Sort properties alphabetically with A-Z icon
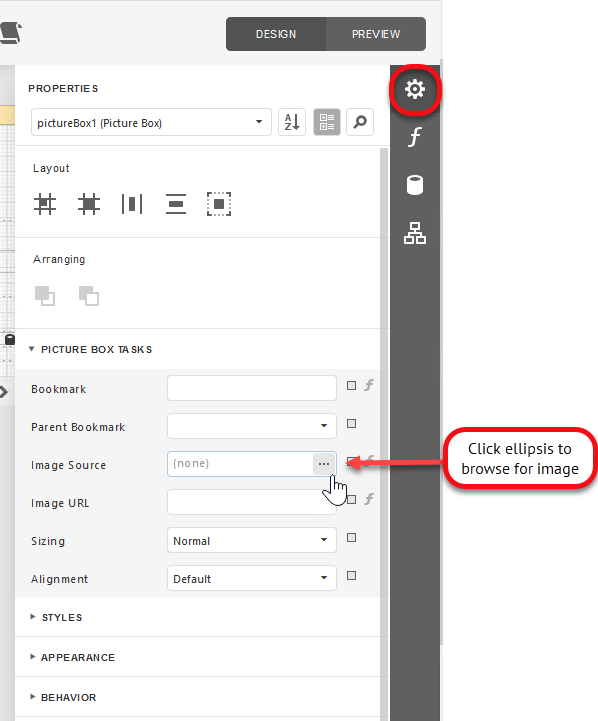Screen dimensions: 598x721 coord(292,122)
